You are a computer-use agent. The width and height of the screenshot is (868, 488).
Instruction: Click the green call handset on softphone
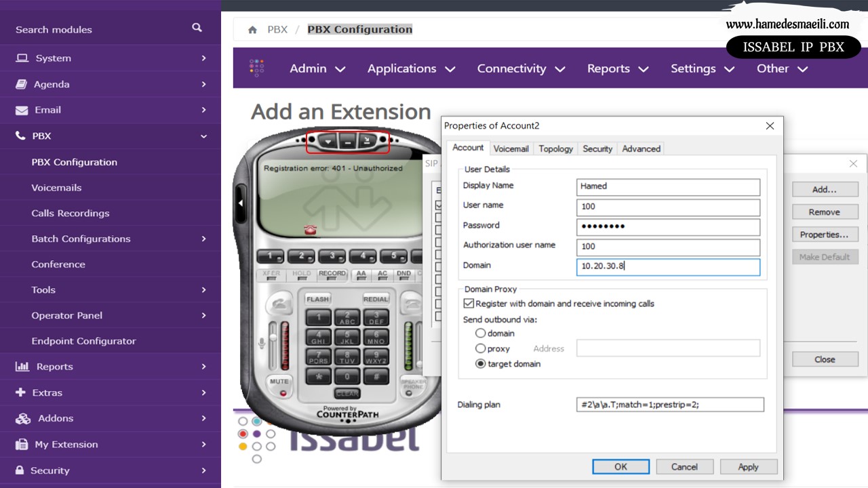point(278,303)
